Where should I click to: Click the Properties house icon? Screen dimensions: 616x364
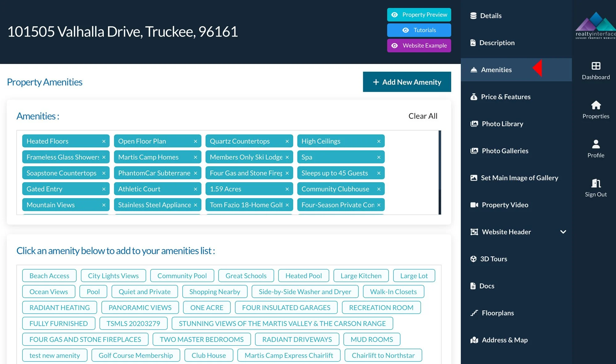pyautogui.click(x=596, y=105)
